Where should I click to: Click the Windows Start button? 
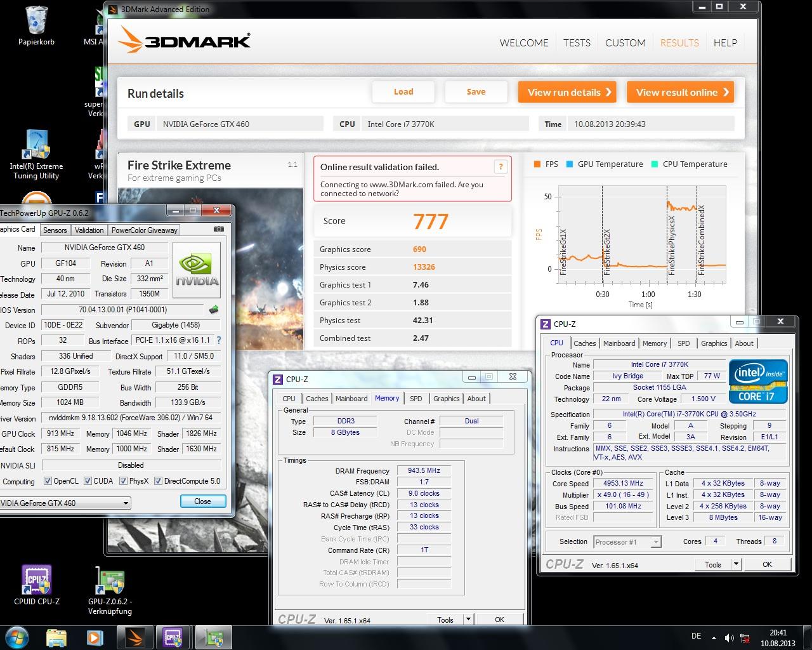[x=16, y=637]
